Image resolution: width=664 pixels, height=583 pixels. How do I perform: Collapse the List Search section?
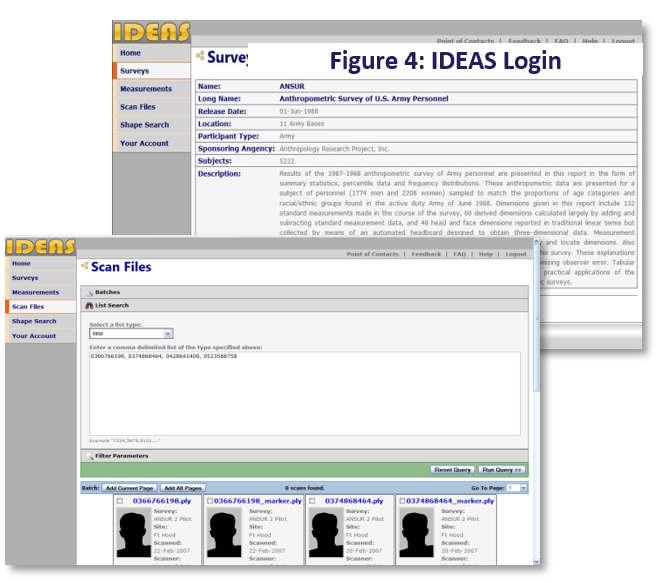304,305
